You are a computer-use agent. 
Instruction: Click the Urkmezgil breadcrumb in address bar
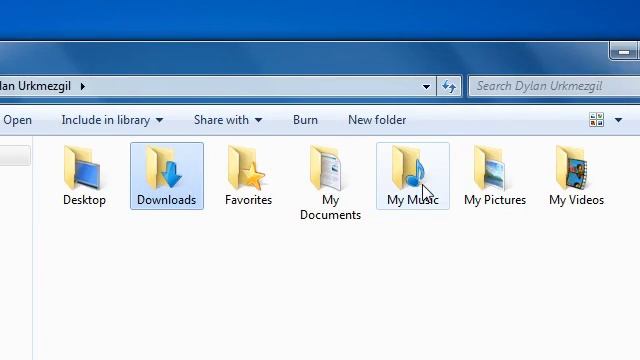tap(36, 86)
